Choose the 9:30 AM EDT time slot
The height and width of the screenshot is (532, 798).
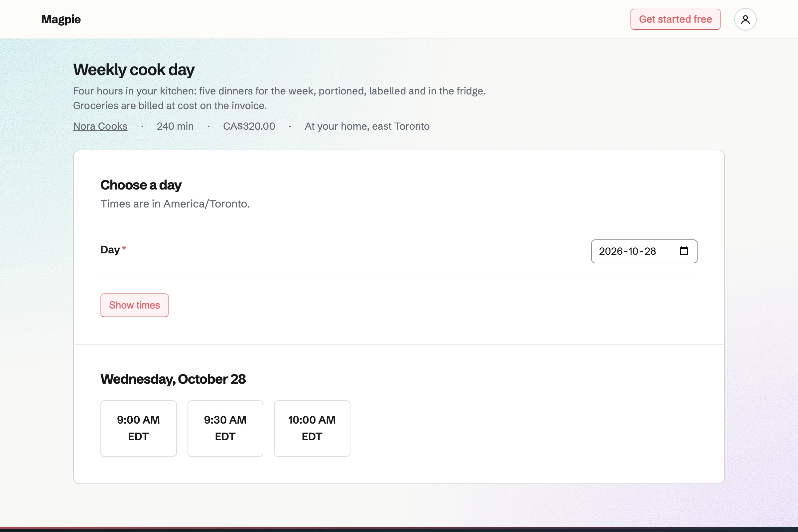pyautogui.click(x=225, y=428)
